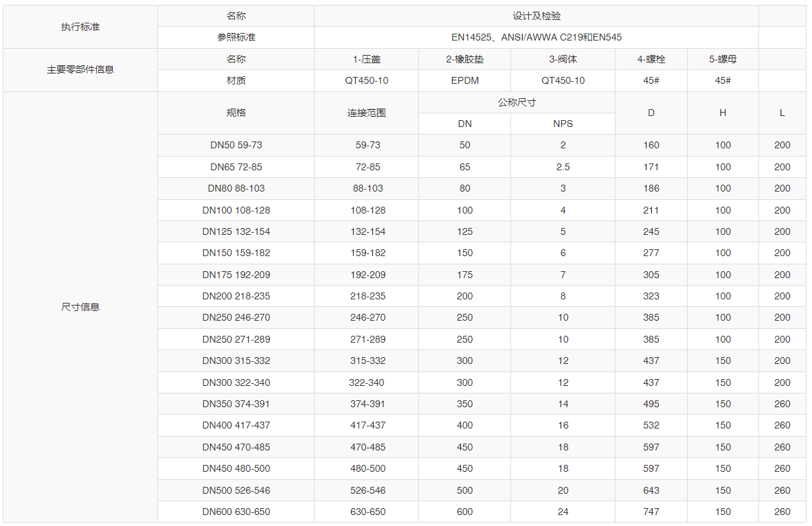Click the 主要零部件信息 section header

[80, 69]
